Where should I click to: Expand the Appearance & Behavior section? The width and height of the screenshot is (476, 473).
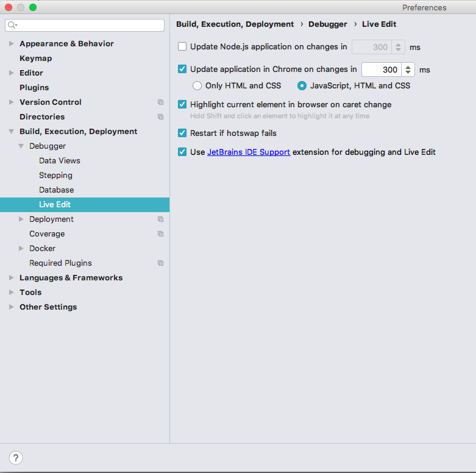point(12,44)
